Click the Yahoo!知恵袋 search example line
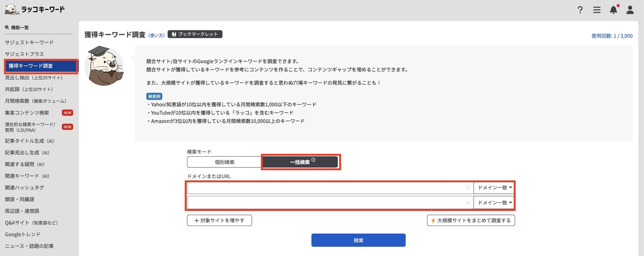Screen dimensions: 644x256 pyautogui.click(x=231, y=105)
